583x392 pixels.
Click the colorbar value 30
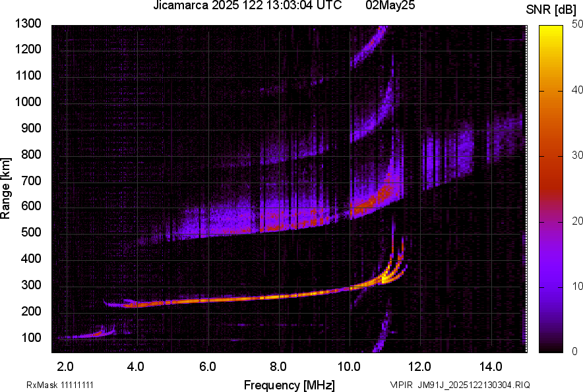point(577,155)
